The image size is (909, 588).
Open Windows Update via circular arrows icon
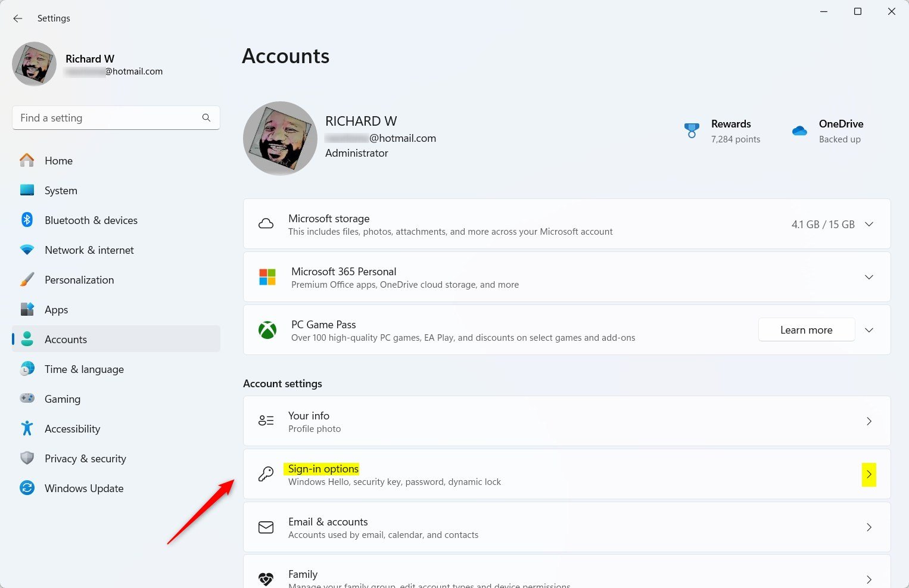[x=27, y=488]
